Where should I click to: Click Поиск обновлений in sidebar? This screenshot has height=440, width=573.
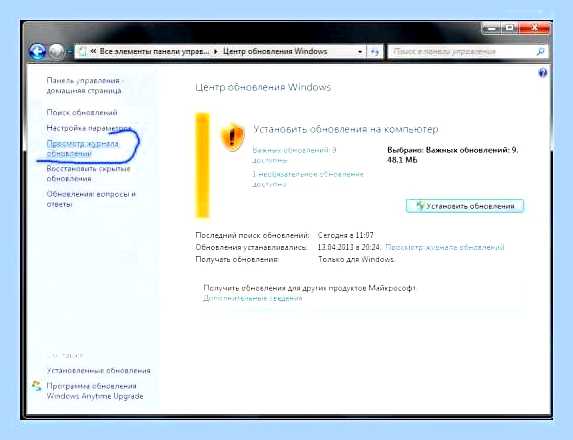pos(82,112)
